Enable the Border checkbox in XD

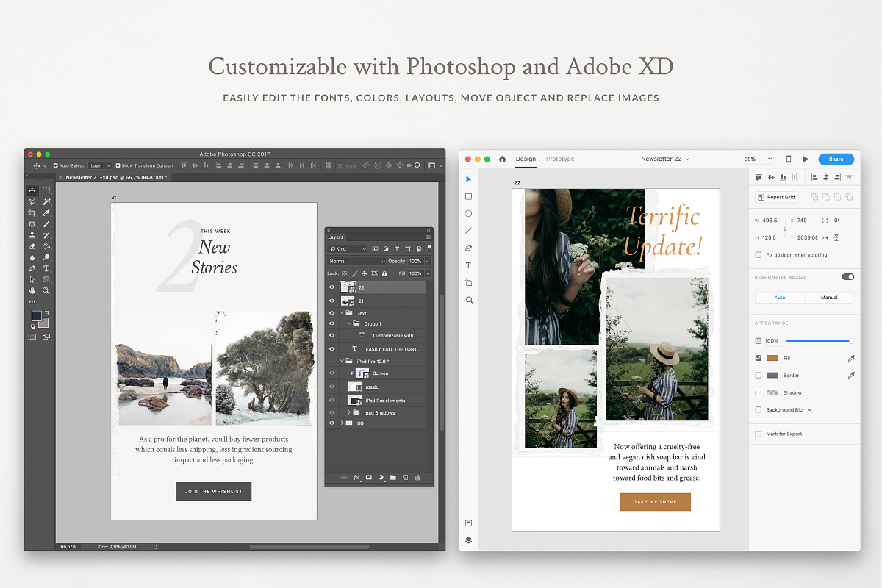759,375
